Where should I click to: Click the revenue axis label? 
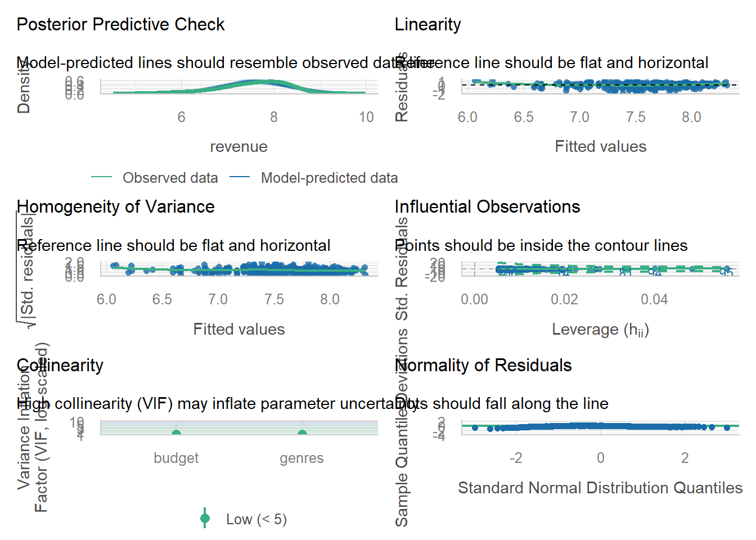point(239,147)
